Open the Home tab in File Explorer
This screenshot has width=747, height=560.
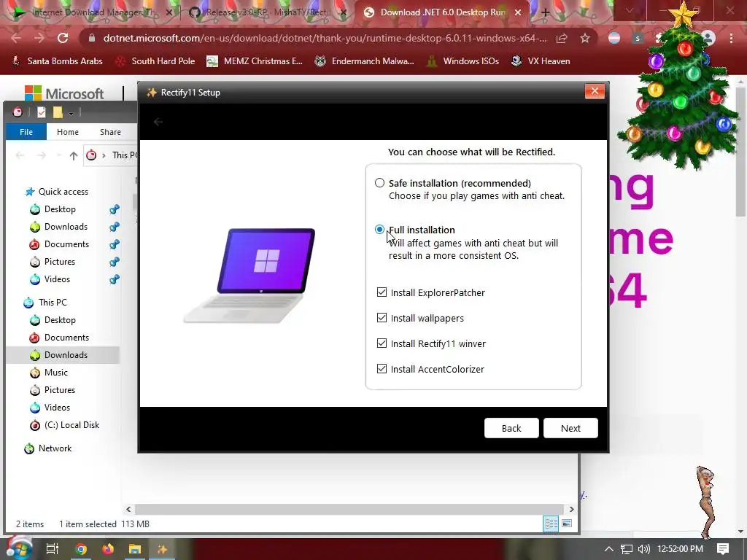coord(68,132)
